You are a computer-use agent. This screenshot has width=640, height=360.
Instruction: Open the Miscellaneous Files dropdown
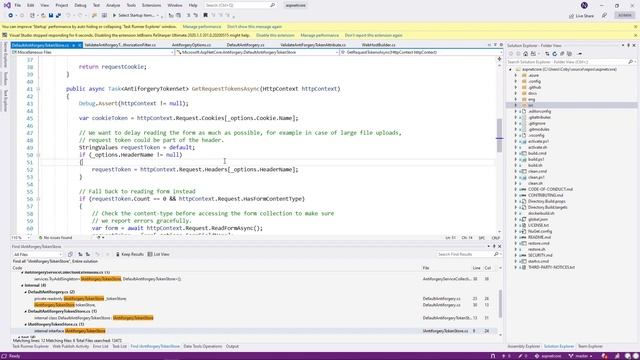coord(93,52)
